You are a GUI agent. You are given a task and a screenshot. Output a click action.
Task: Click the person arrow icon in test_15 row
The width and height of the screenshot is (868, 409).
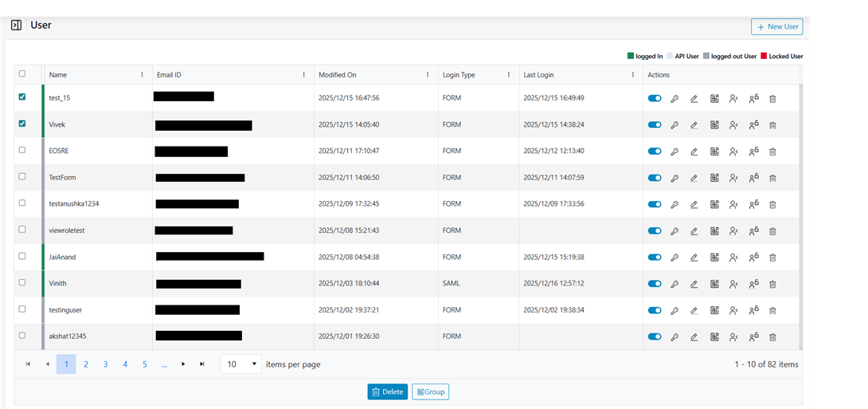pos(733,99)
